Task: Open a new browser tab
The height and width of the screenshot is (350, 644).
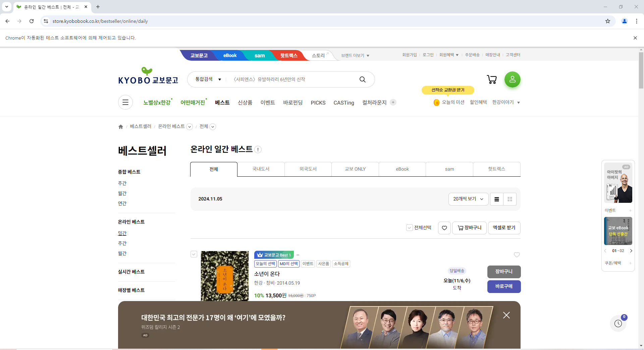Action: [98, 7]
